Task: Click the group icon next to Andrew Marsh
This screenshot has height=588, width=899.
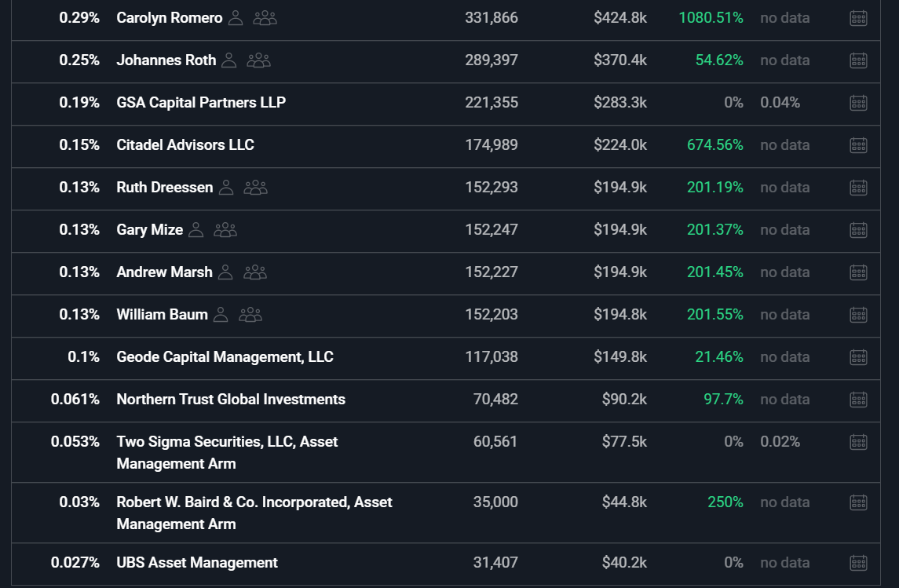Action: (x=255, y=272)
